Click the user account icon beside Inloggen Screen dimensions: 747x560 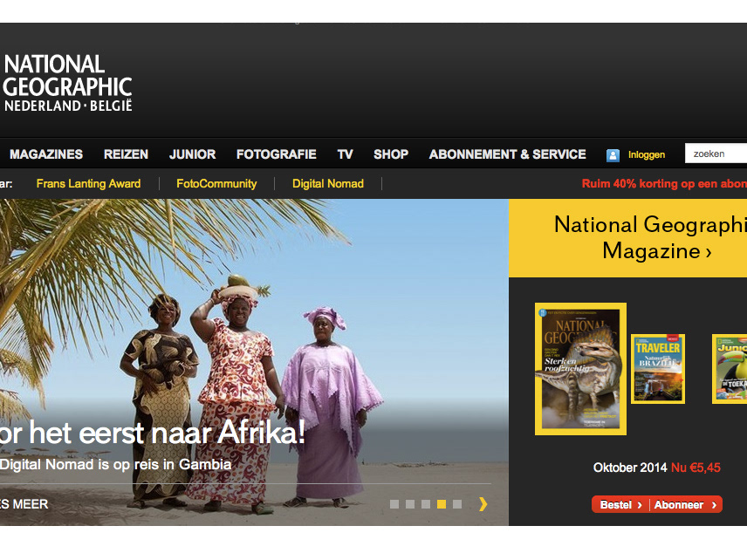(x=613, y=155)
